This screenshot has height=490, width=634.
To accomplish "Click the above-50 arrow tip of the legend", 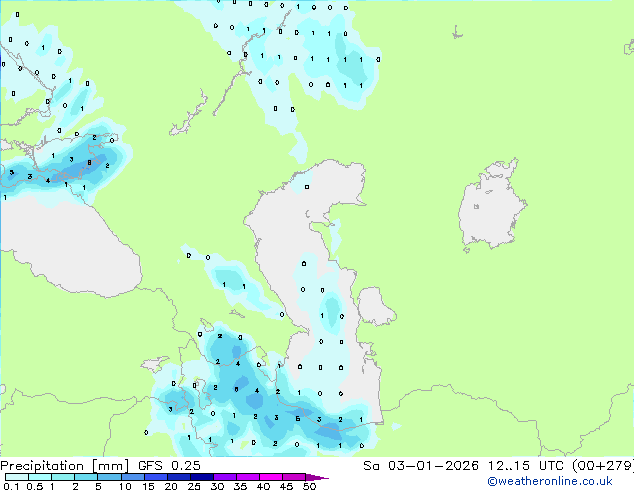I will (x=317, y=477).
